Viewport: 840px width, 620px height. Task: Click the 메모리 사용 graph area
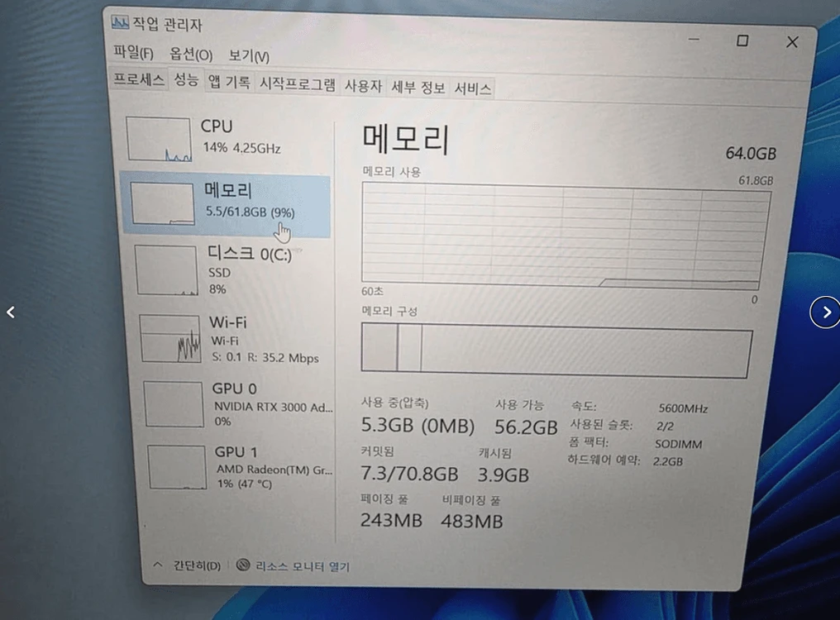point(566,236)
